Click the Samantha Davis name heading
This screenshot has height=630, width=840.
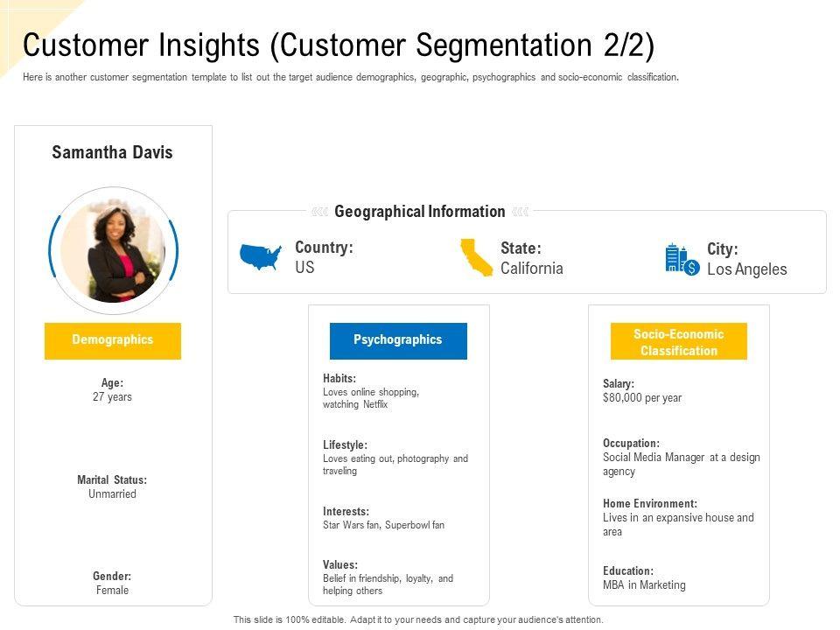coord(113,152)
